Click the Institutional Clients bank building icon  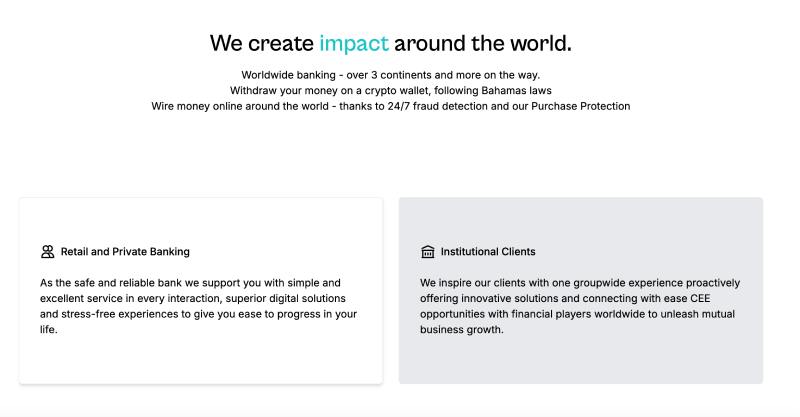[428, 252]
